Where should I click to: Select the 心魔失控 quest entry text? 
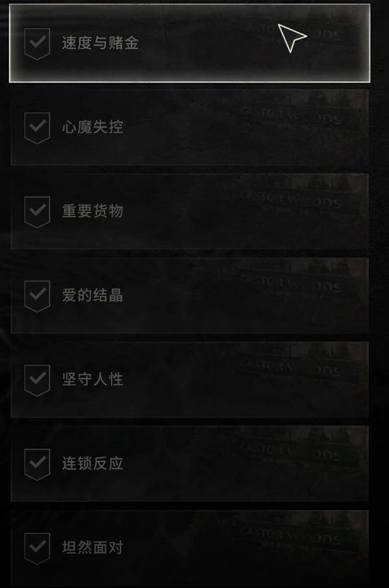tap(93, 127)
